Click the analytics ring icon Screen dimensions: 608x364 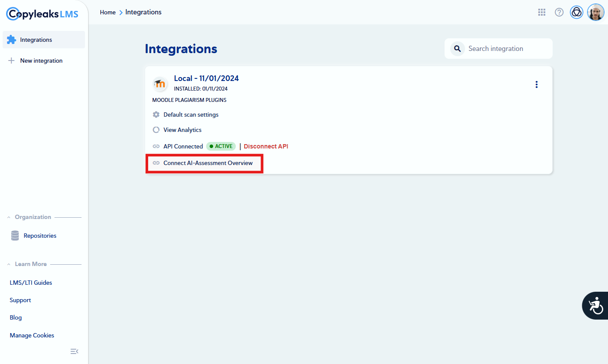tap(156, 130)
